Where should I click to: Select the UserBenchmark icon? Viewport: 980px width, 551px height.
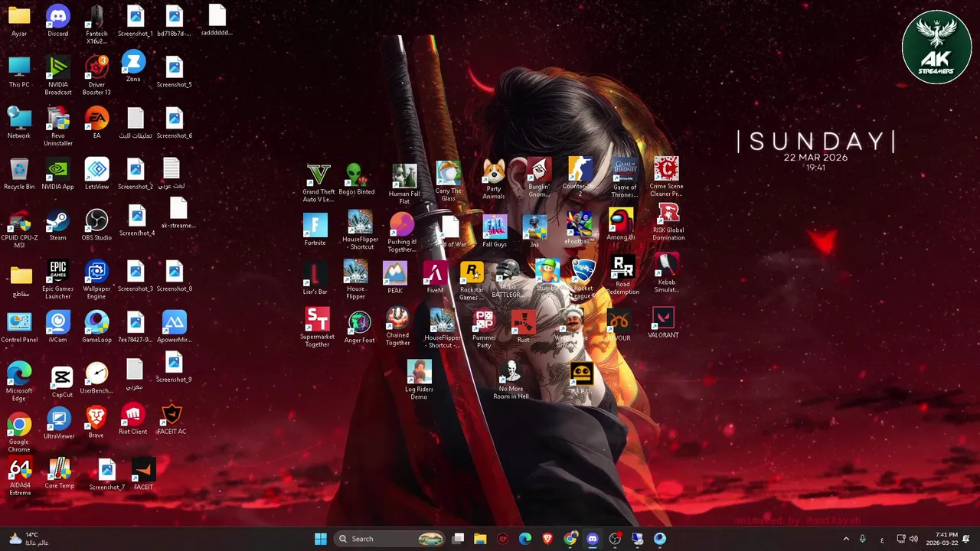[x=96, y=378]
